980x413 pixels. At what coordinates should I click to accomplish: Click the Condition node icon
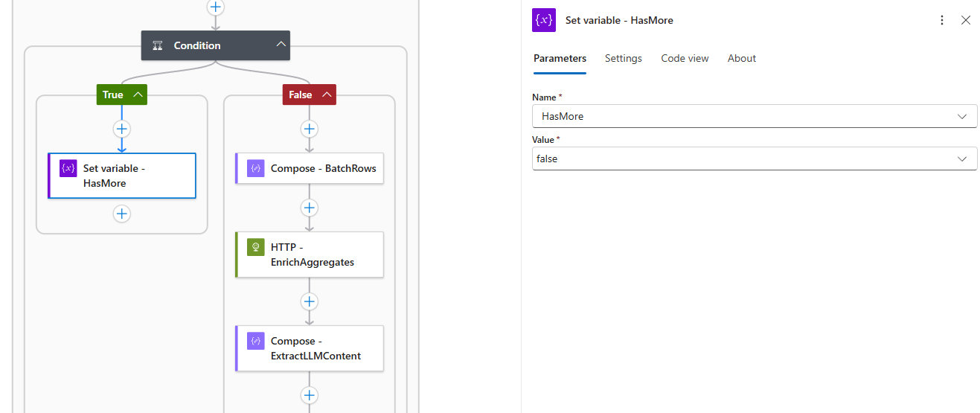pos(158,45)
